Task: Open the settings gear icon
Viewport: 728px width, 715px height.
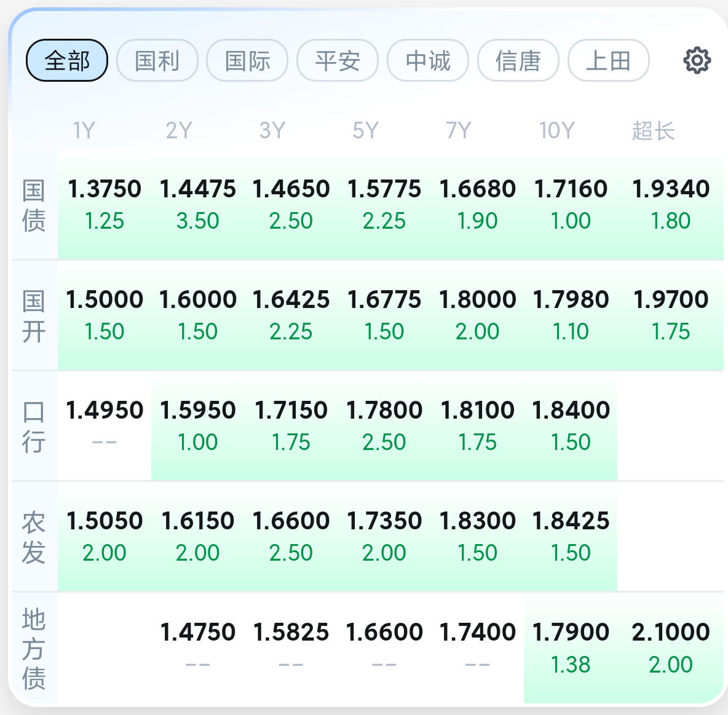Action: click(x=697, y=60)
